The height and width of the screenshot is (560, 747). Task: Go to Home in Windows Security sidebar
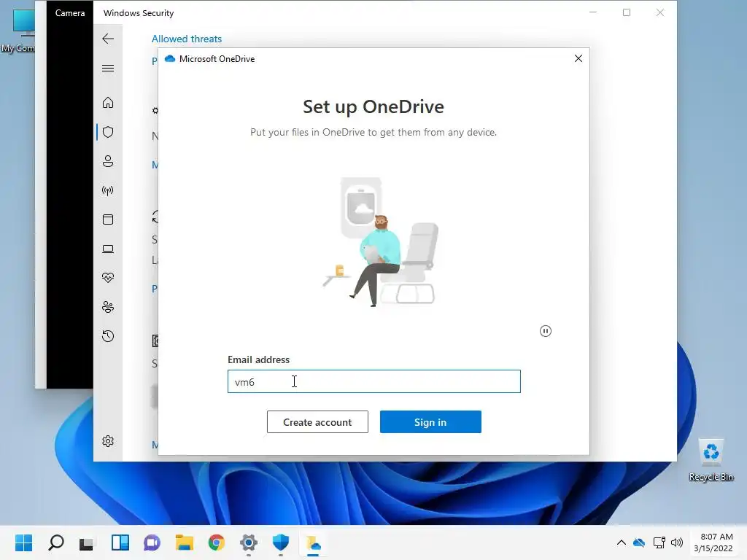pos(108,102)
